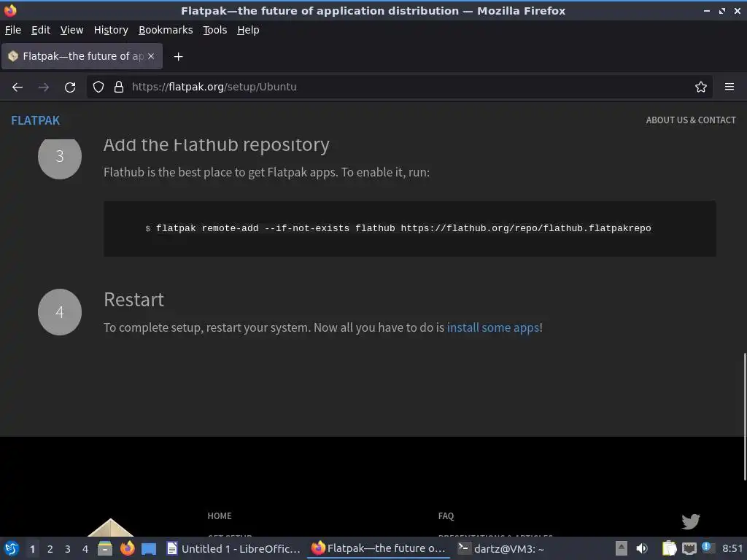Click the 'Add the Flathub repository' heading
This screenshot has height=560, width=747.
click(216, 145)
